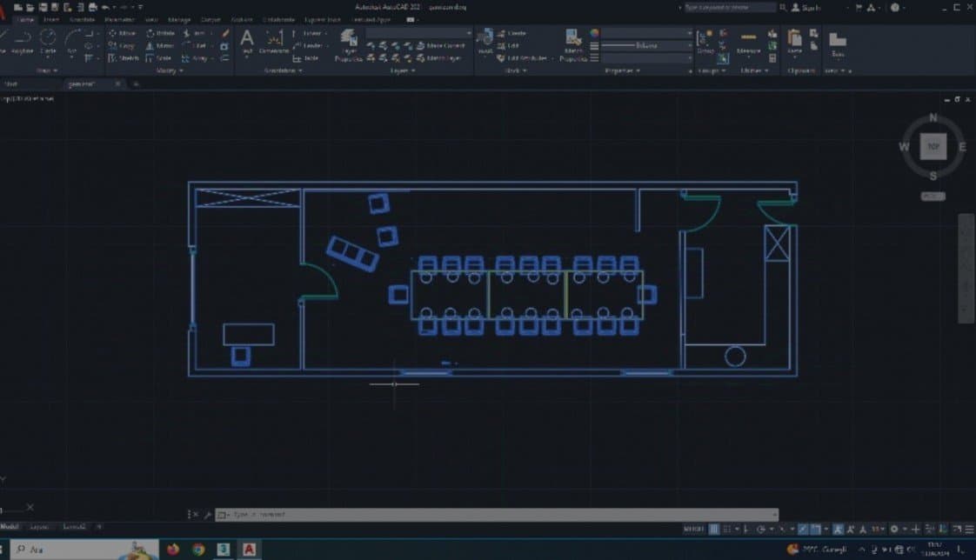Toggle polar tracking in status bar
Screen dimensions: 976x560
(x=760, y=529)
